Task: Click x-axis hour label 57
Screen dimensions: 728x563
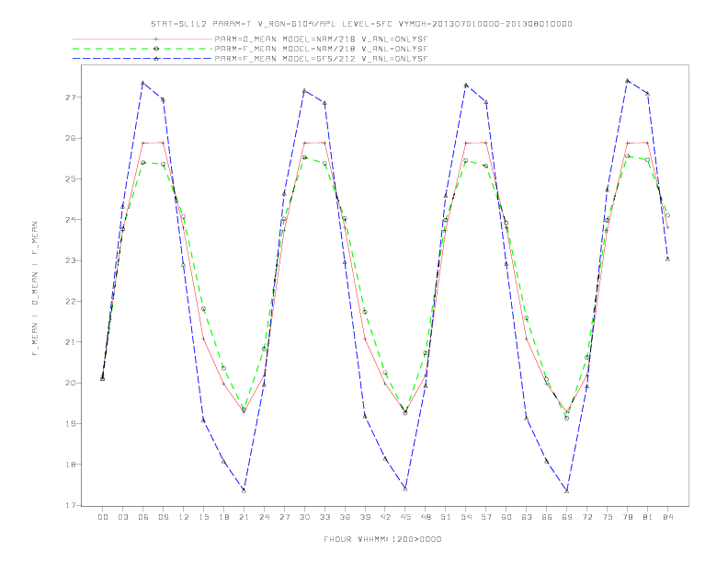Action: (486, 517)
